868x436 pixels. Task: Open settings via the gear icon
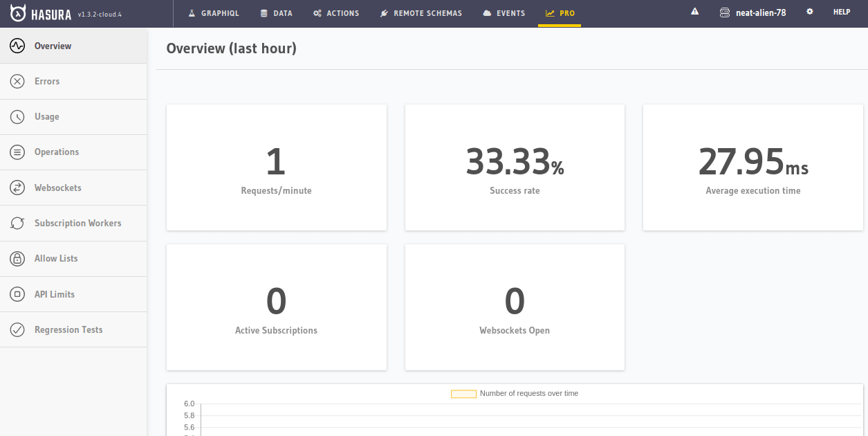tap(810, 12)
